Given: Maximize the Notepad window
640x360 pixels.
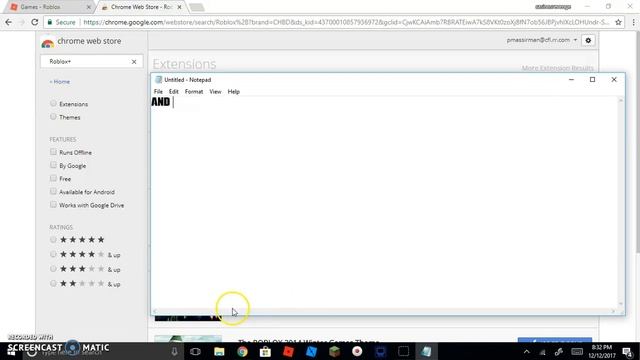Looking at the screenshot, I should click(x=592, y=80).
